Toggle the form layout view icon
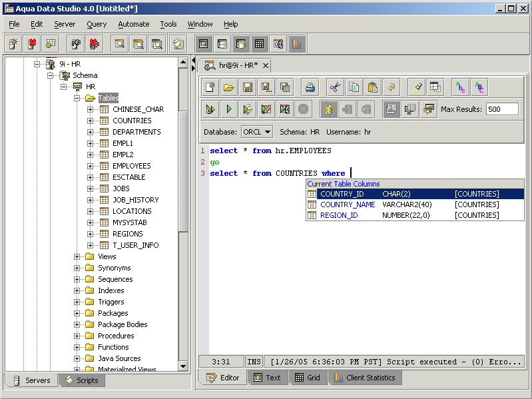Image resolution: width=532 pixels, height=399 pixels. (222, 44)
